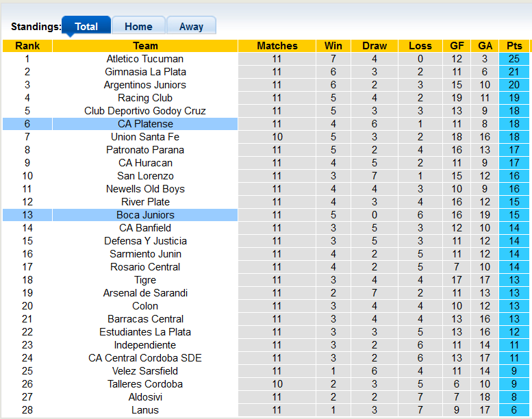
Task: Click the Boca Juniors team name
Action: tap(145, 215)
